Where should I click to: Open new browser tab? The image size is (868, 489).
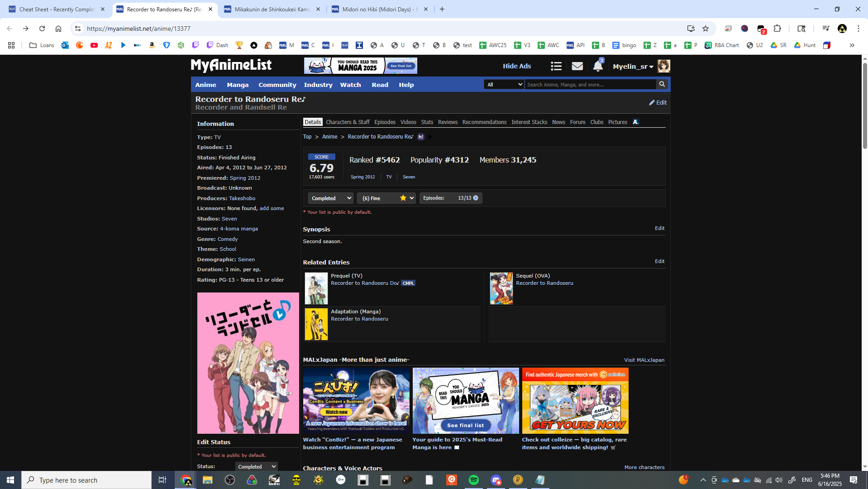click(442, 9)
